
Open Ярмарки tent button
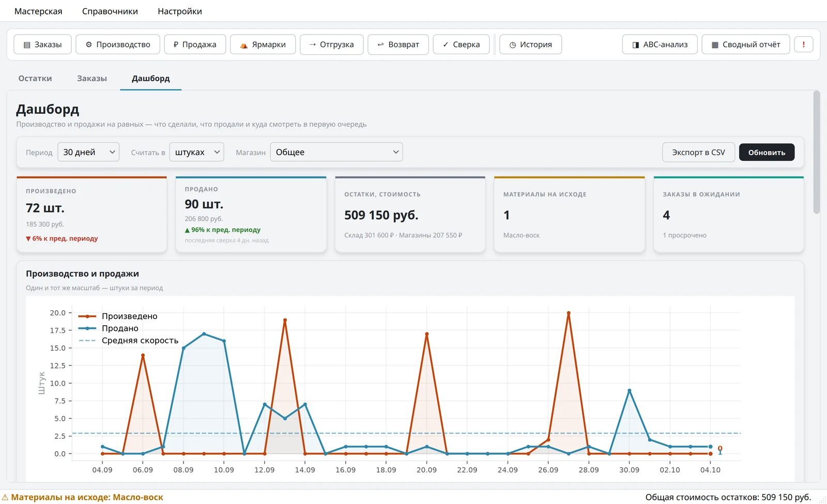[x=263, y=44]
